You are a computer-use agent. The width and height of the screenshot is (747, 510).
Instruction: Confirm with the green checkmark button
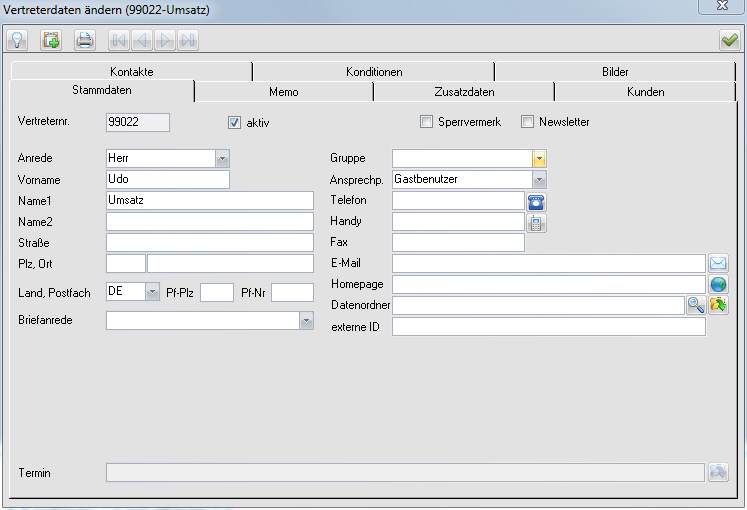coord(729,40)
